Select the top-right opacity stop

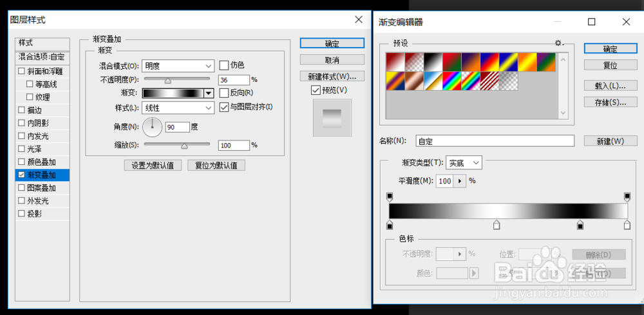pos(627,197)
